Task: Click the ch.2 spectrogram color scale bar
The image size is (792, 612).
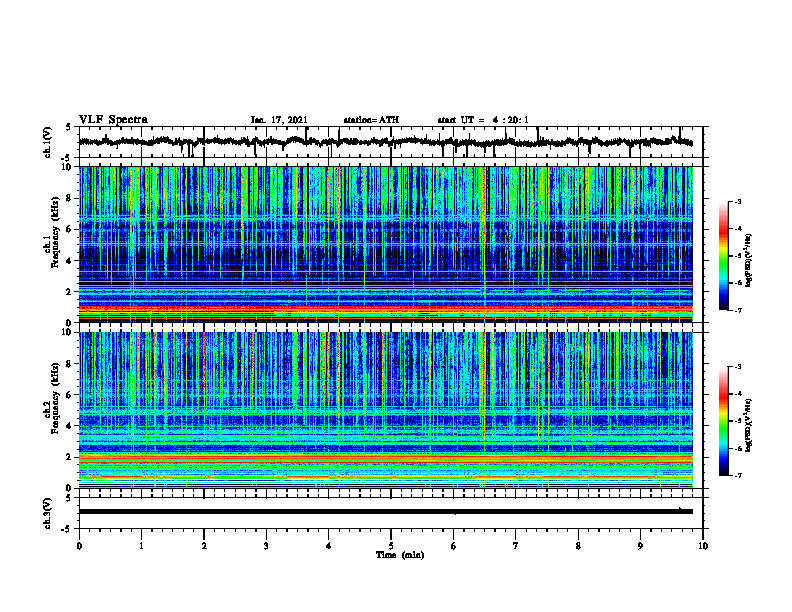Action: click(x=723, y=421)
